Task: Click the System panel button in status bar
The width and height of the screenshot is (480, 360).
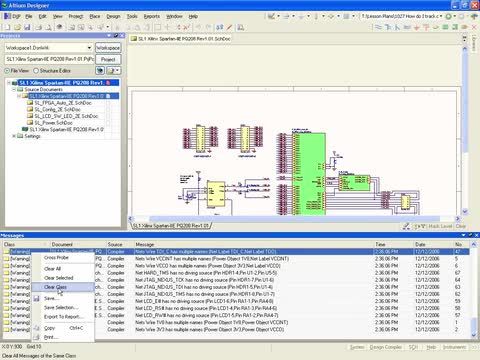Action: coord(357,347)
